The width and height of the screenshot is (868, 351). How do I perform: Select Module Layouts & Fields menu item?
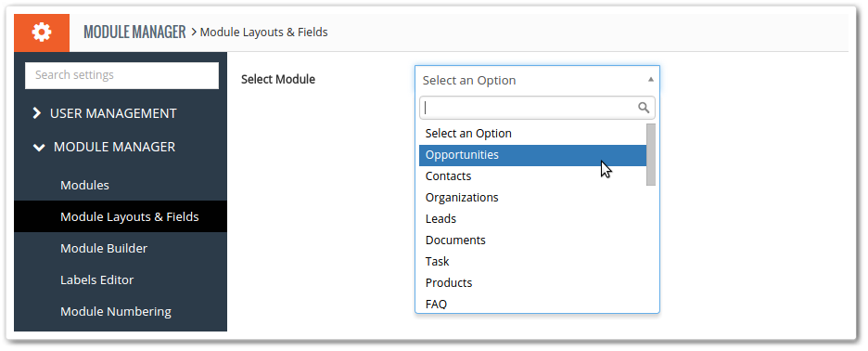[121, 216]
